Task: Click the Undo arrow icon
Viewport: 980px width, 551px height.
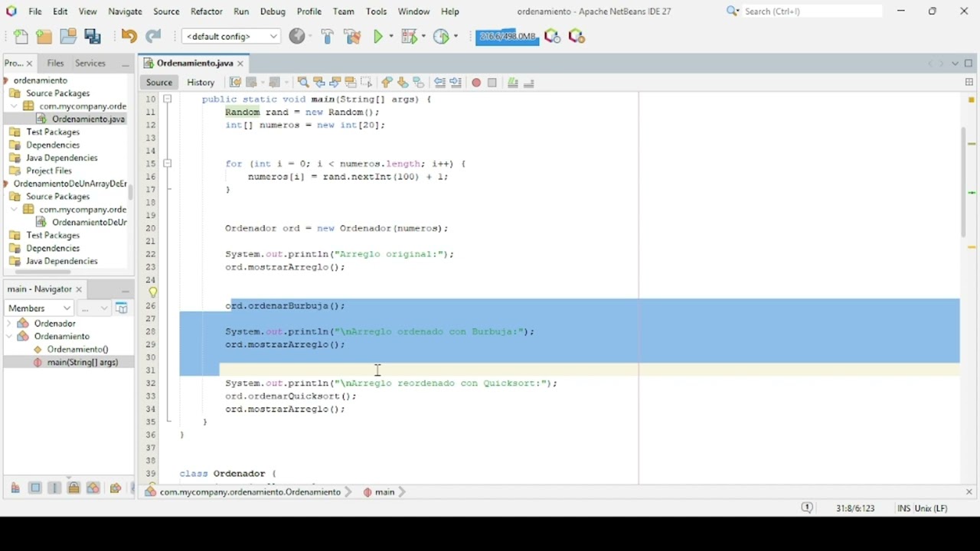Action: 129,37
